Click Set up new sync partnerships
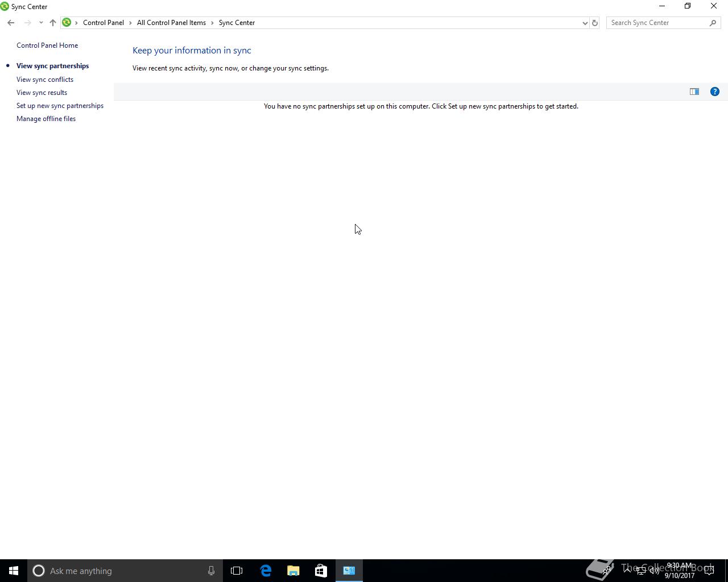The height and width of the screenshot is (582, 728). (x=60, y=106)
